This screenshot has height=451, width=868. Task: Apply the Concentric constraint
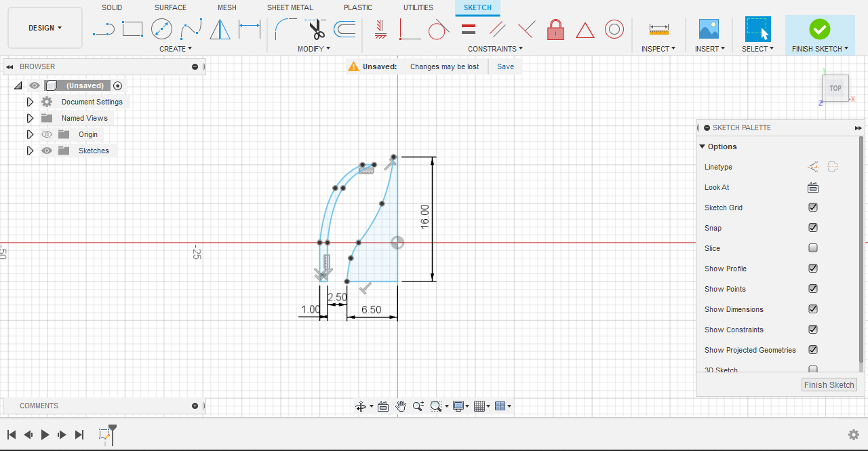(614, 29)
